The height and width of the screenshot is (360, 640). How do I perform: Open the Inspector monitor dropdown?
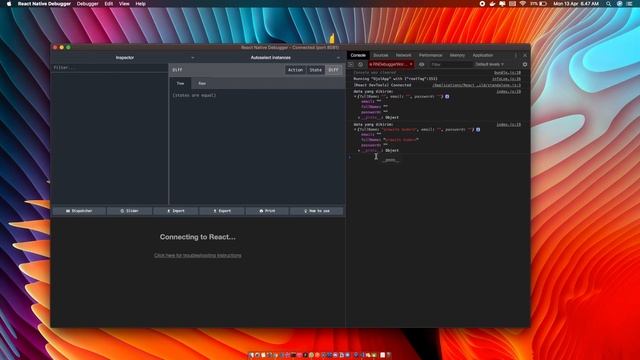point(124,58)
